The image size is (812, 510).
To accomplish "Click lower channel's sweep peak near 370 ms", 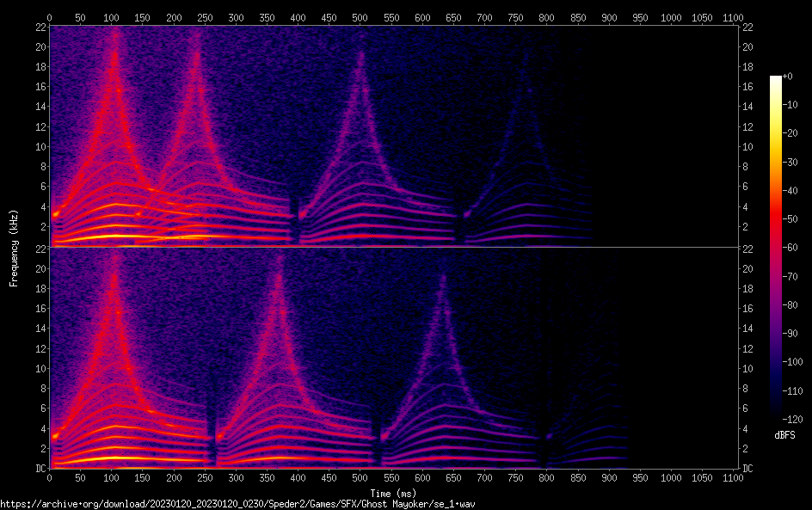I will pyautogui.click(x=279, y=267).
